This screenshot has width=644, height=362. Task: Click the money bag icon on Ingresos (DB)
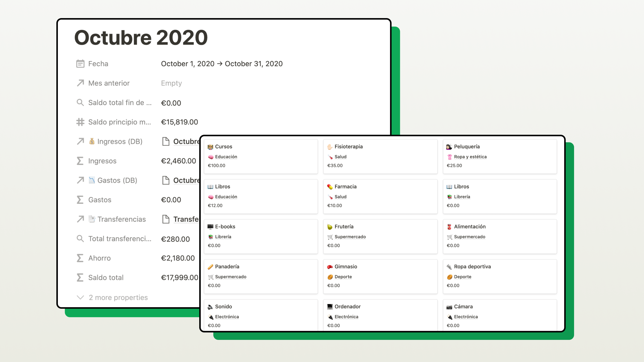(92, 141)
